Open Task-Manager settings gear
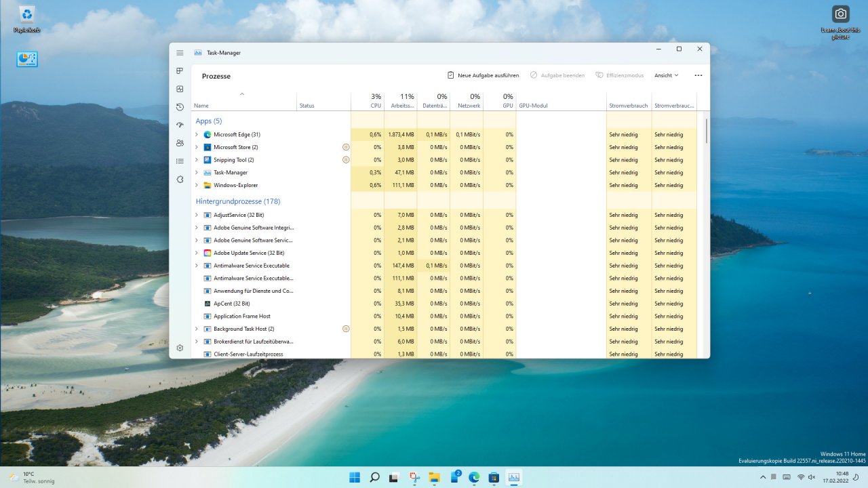The image size is (868, 488). 180,348
